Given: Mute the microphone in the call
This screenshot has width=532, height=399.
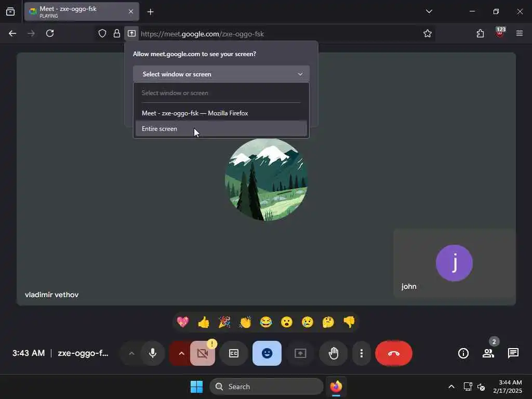Looking at the screenshot, I should point(153,353).
